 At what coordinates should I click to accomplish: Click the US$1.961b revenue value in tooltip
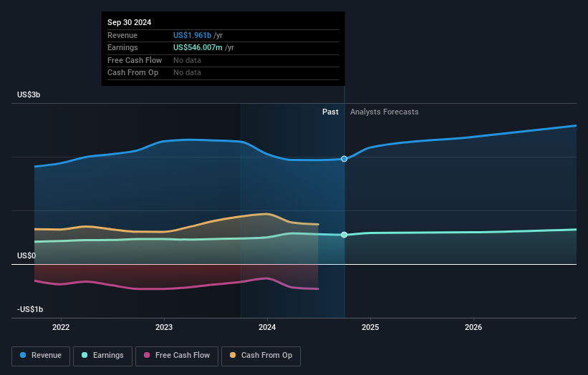(193, 35)
